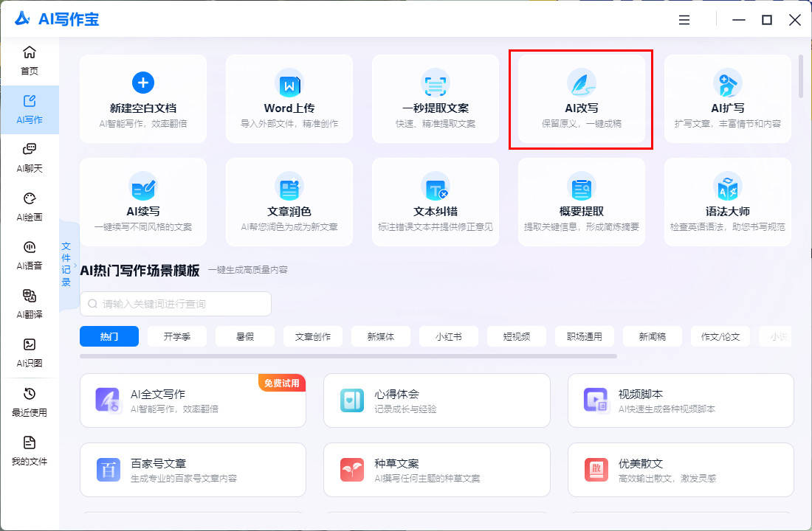The image size is (812, 531).
Task: Open the AI全文写作 template card
Action: 193,400
